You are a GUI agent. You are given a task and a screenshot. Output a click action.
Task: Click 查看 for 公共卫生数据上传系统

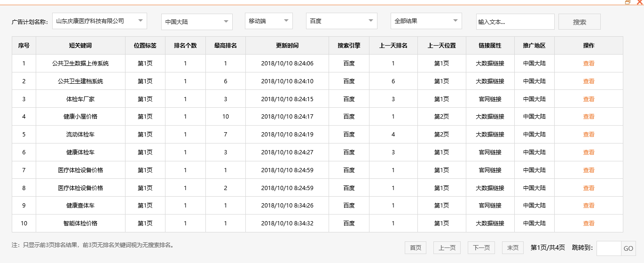pos(589,64)
